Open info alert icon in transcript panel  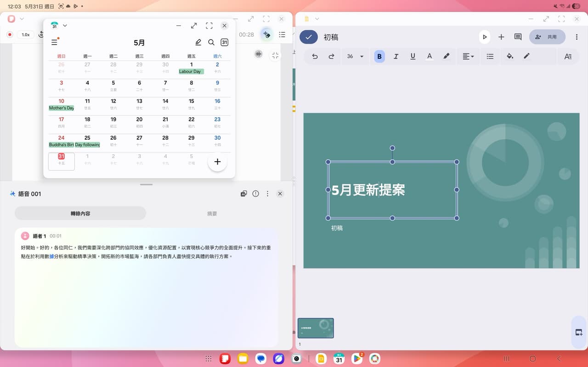click(x=256, y=194)
